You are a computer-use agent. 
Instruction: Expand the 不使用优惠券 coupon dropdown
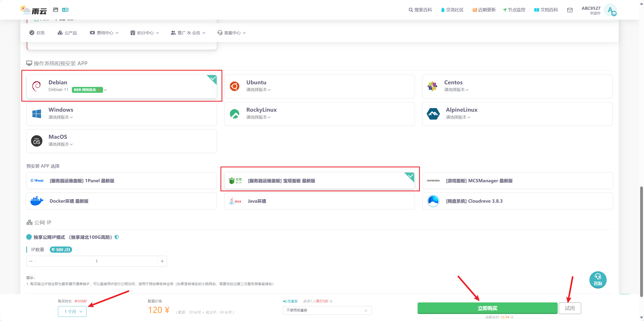click(327, 310)
